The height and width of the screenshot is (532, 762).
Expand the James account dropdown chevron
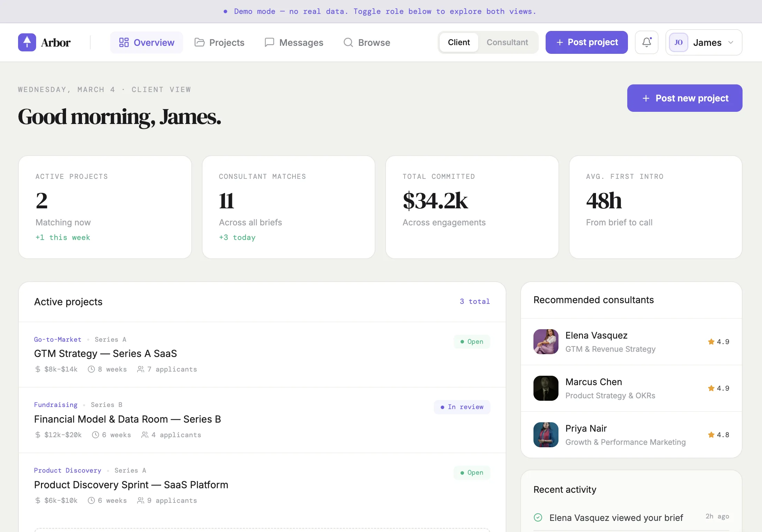coord(731,42)
